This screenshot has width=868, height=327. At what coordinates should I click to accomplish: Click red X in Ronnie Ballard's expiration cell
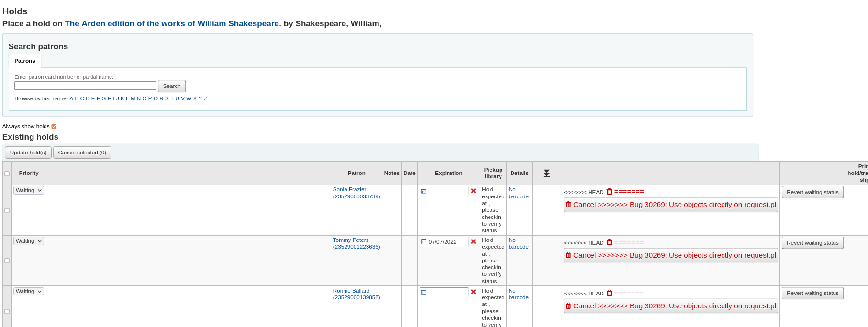click(x=473, y=292)
